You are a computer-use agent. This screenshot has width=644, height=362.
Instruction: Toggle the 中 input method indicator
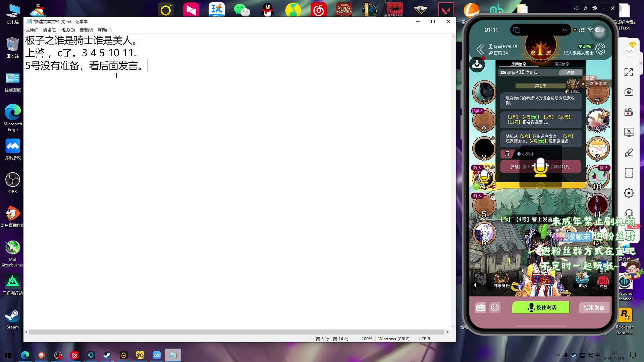coord(598,355)
